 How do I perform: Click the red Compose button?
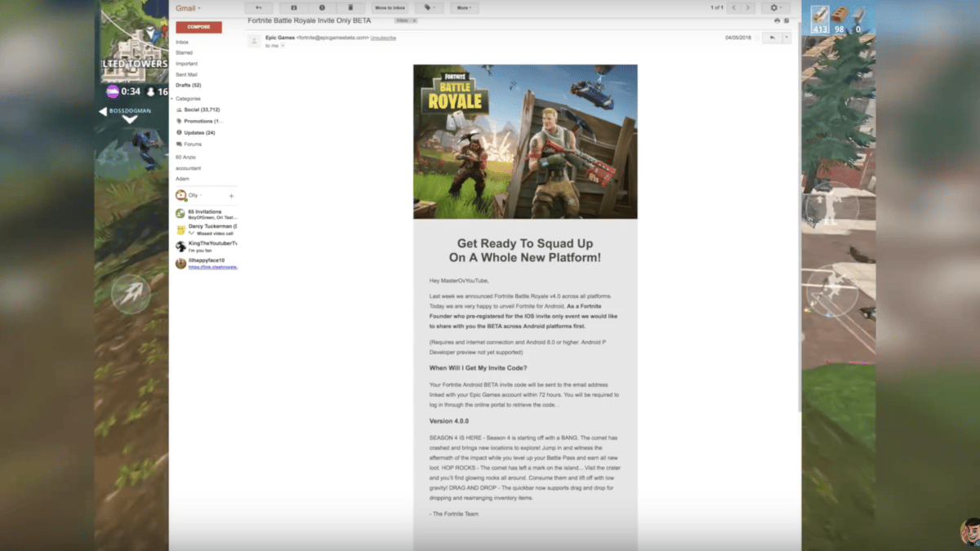198,27
